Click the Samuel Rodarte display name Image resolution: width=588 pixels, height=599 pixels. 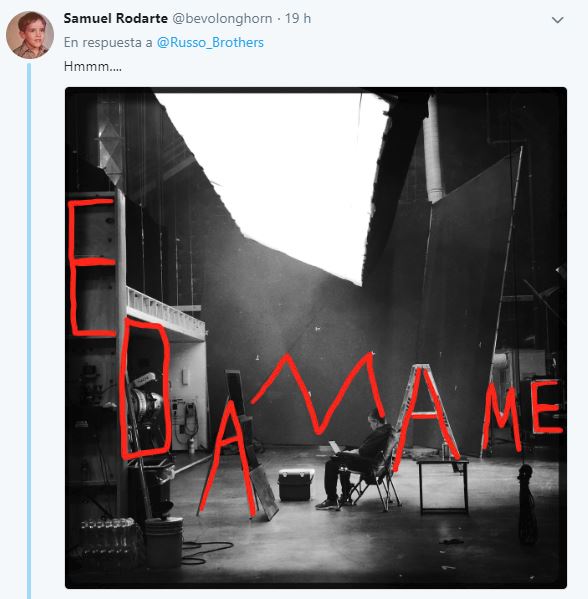point(115,18)
